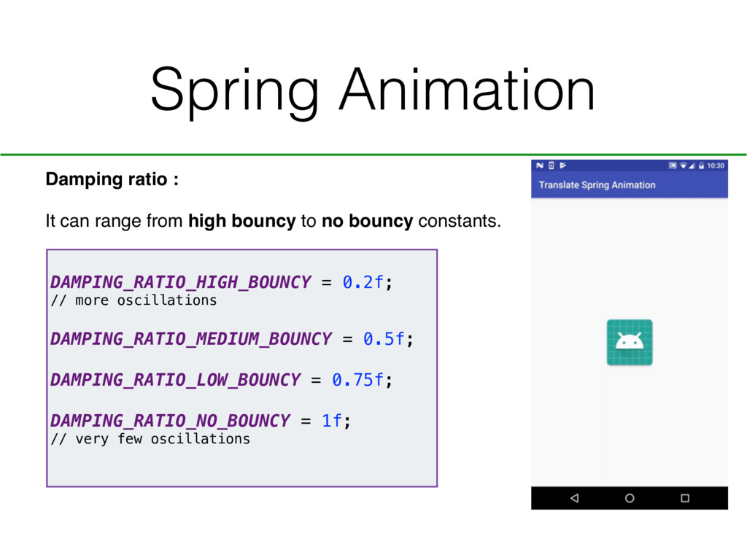The image size is (747, 560).
Task: Click the cellular signal status icon
Action: (x=692, y=166)
